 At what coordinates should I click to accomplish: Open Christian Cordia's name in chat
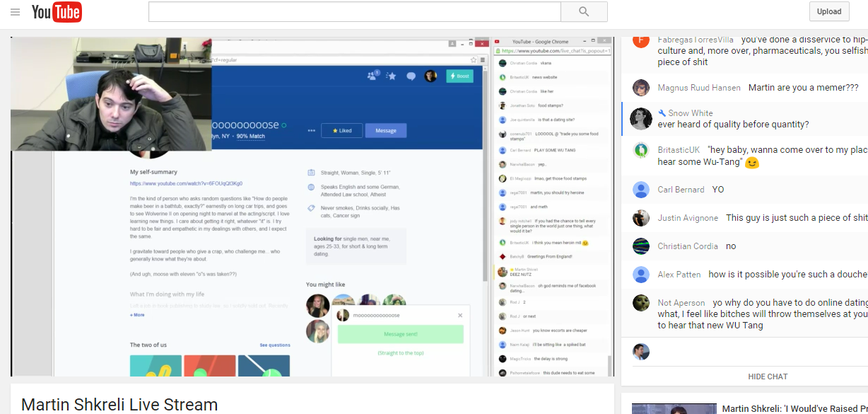tap(688, 246)
